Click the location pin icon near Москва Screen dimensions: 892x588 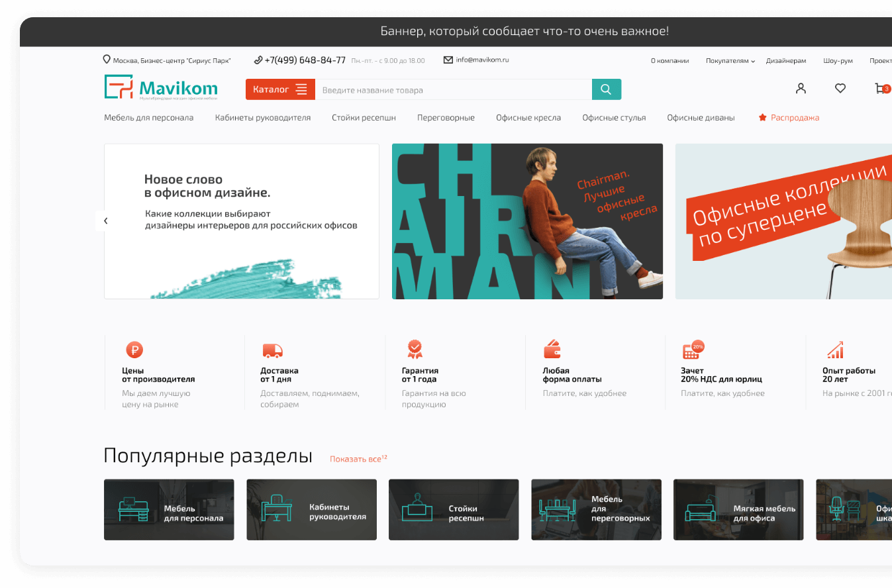(107, 60)
